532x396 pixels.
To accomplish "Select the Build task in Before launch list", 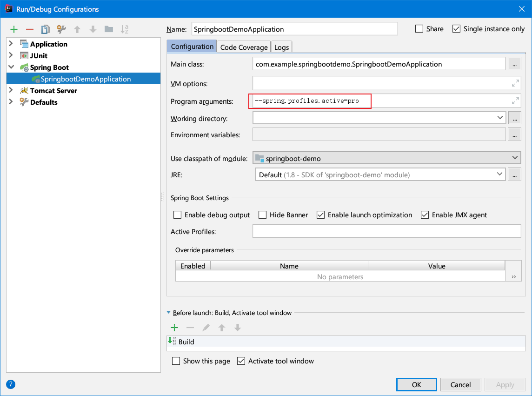I will coord(346,342).
